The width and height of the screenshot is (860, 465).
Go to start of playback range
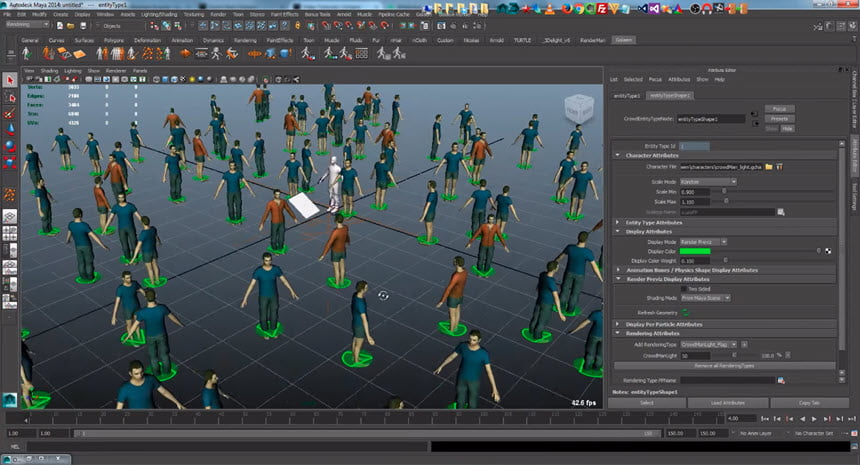click(765, 419)
